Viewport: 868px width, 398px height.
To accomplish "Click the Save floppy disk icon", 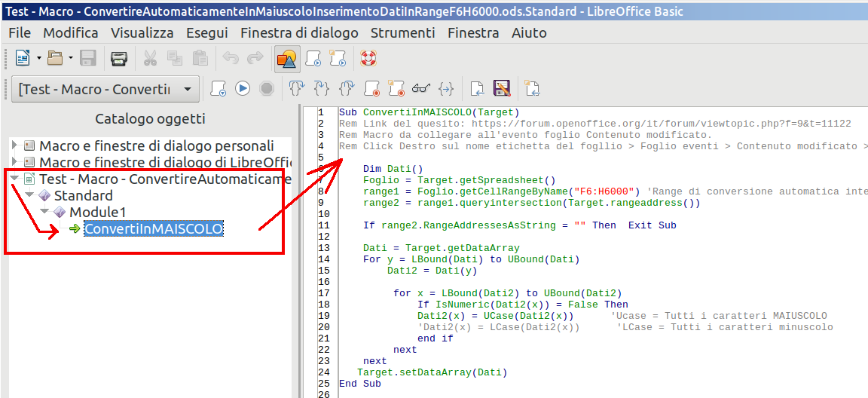I will [x=89, y=58].
